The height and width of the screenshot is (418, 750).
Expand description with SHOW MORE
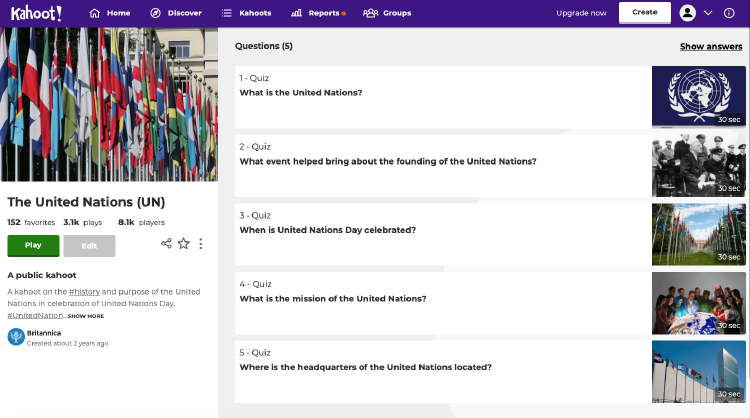(x=86, y=316)
